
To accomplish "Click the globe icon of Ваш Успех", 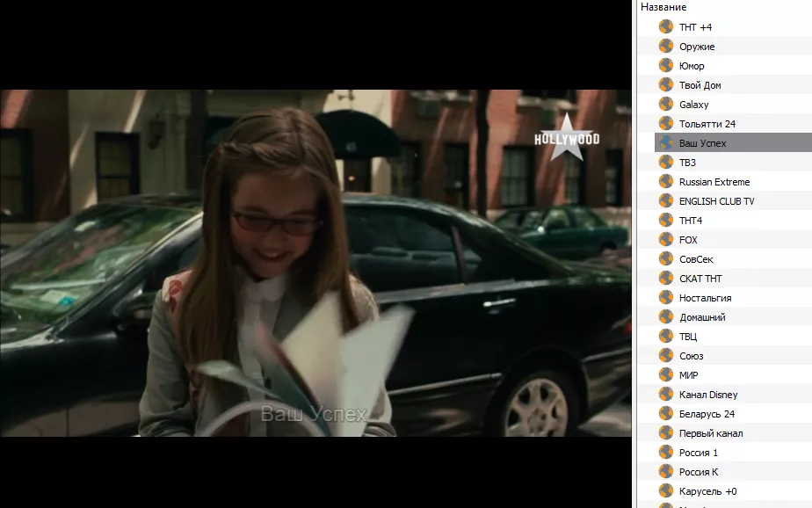I will (666, 142).
